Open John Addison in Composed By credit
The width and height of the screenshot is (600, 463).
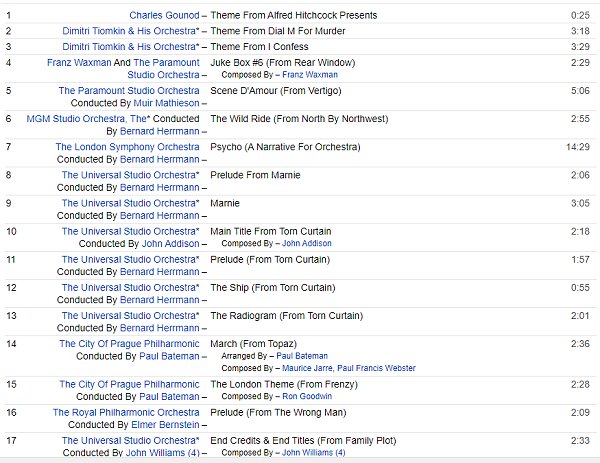tap(307, 243)
